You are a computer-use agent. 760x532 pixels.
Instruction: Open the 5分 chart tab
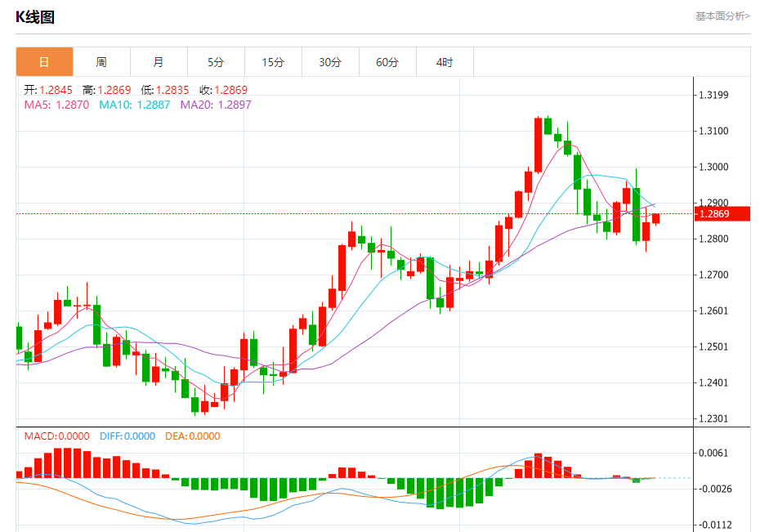pyautogui.click(x=216, y=62)
